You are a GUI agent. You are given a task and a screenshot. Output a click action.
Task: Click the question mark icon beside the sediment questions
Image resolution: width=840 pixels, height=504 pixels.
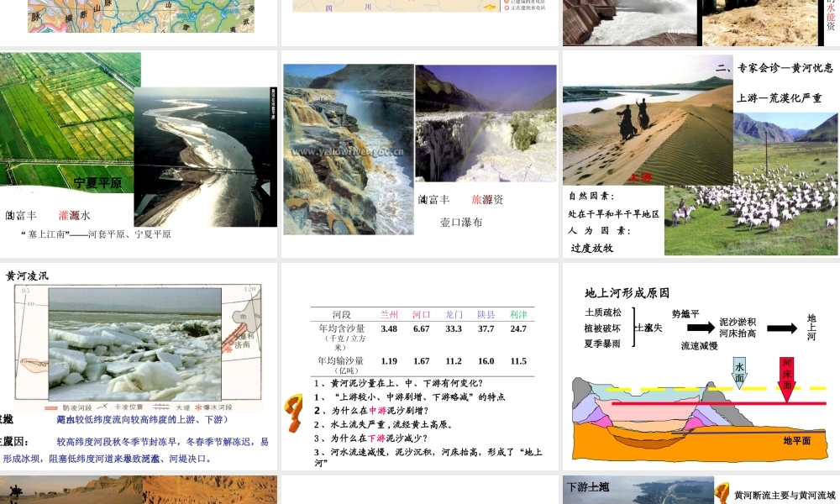tap(293, 413)
